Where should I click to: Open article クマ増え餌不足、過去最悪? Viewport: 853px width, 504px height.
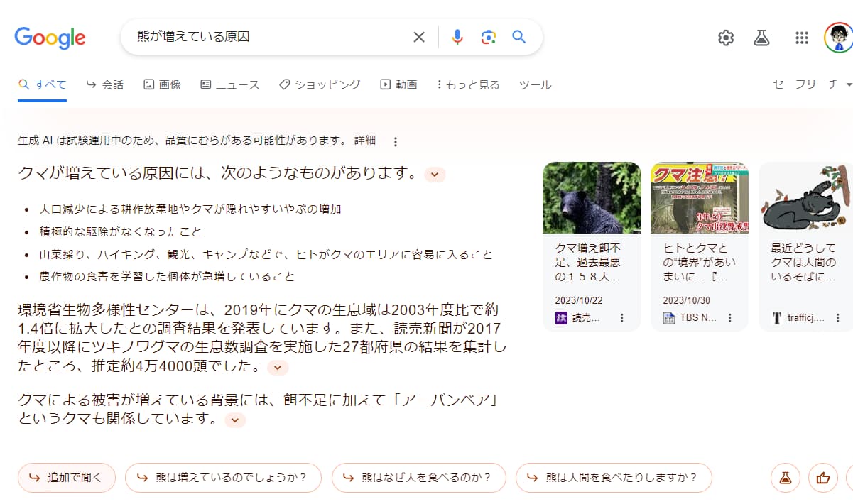(x=588, y=263)
